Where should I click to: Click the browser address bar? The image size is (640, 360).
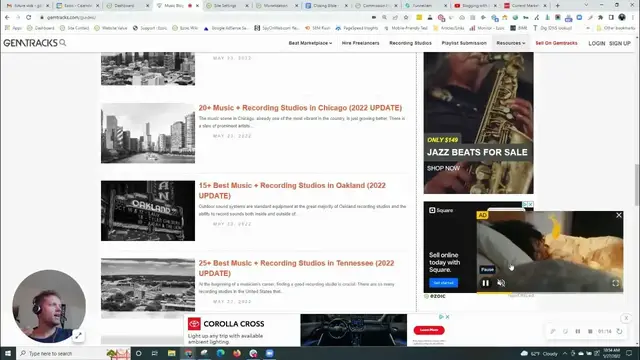click(204, 18)
